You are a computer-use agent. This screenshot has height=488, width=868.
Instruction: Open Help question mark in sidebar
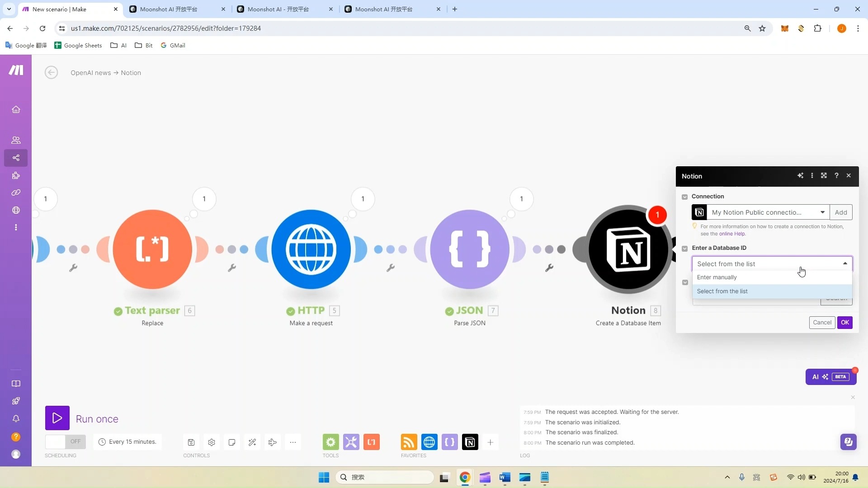(x=16, y=436)
